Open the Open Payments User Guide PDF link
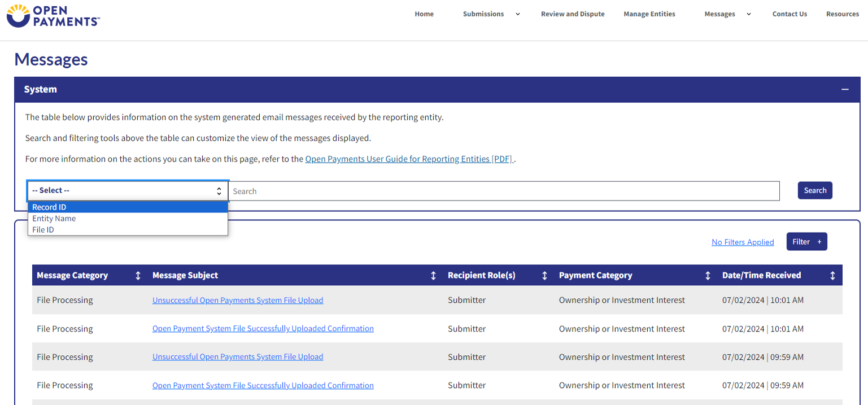868x405 pixels. [x=409, y=159]
